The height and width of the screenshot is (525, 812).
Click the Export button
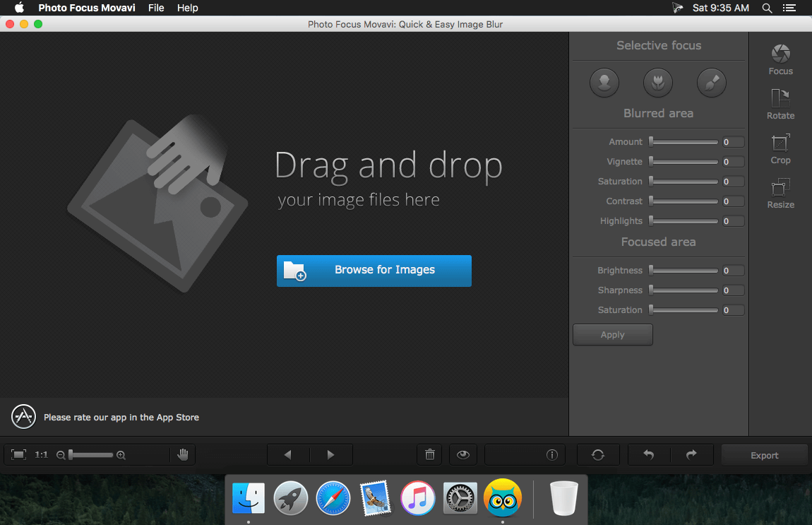[765, 455]
